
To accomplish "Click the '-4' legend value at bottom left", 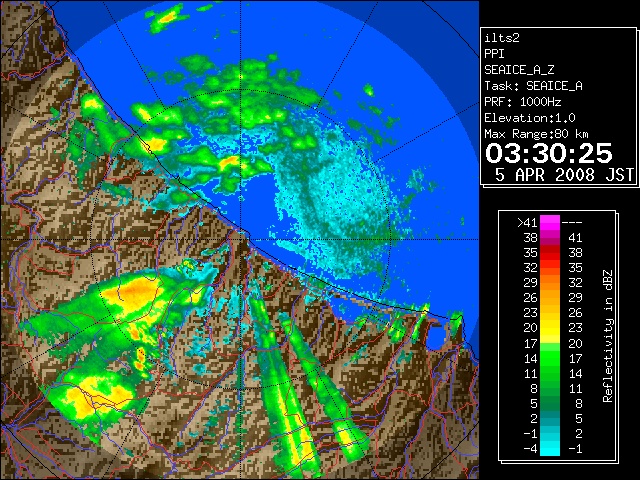I will [x=530, y=448].
